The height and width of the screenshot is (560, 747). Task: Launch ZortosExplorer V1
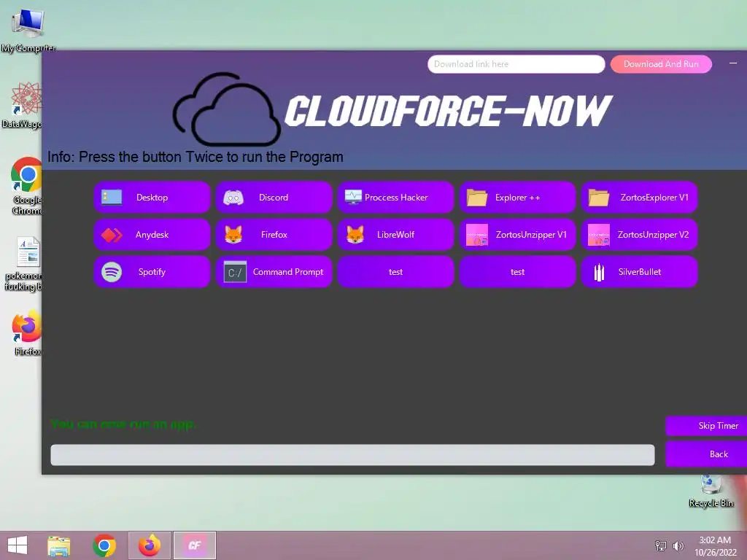coord(639,197)
